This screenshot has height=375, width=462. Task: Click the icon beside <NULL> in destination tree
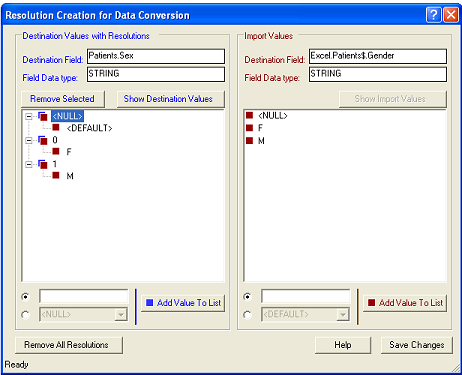coord(43,116)
